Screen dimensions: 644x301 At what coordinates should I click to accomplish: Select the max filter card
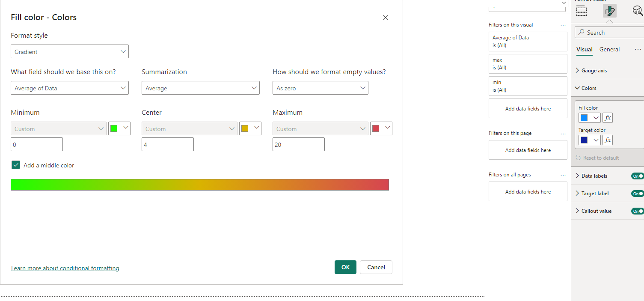pyautogui.click(x=528, y=64)
